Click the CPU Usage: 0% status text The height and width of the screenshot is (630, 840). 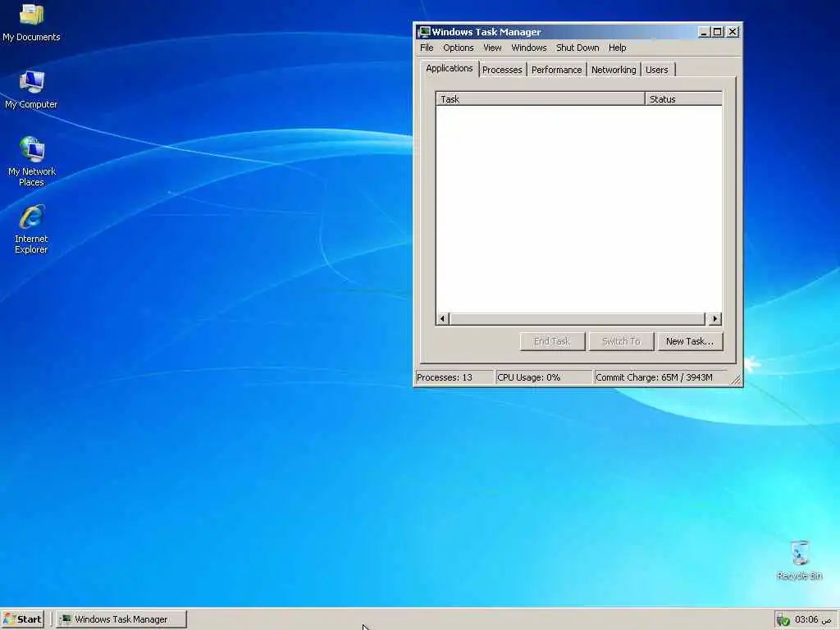tap(529, 377)
